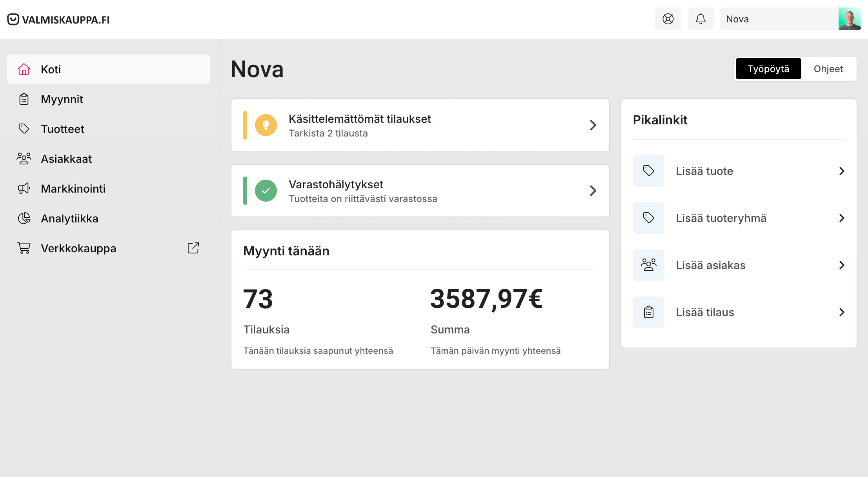Click the Lisää tuote chevron arrow
The height and width of the screenshot is (477, 868).
841,171
